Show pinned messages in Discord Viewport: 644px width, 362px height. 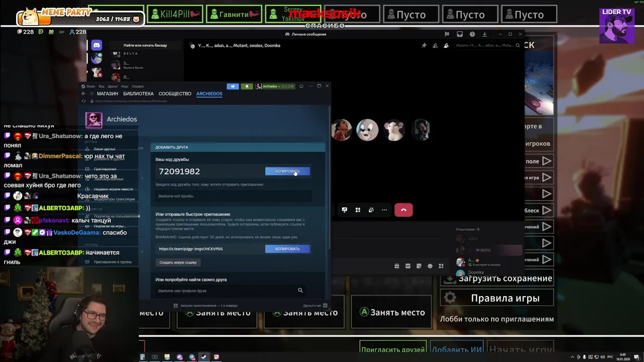[x=424, y=45]
